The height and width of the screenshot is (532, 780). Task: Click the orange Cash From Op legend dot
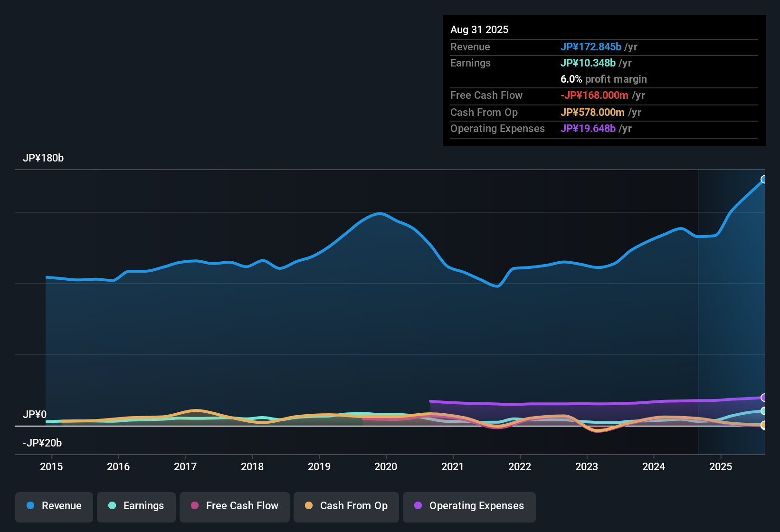tap(308, 506)
